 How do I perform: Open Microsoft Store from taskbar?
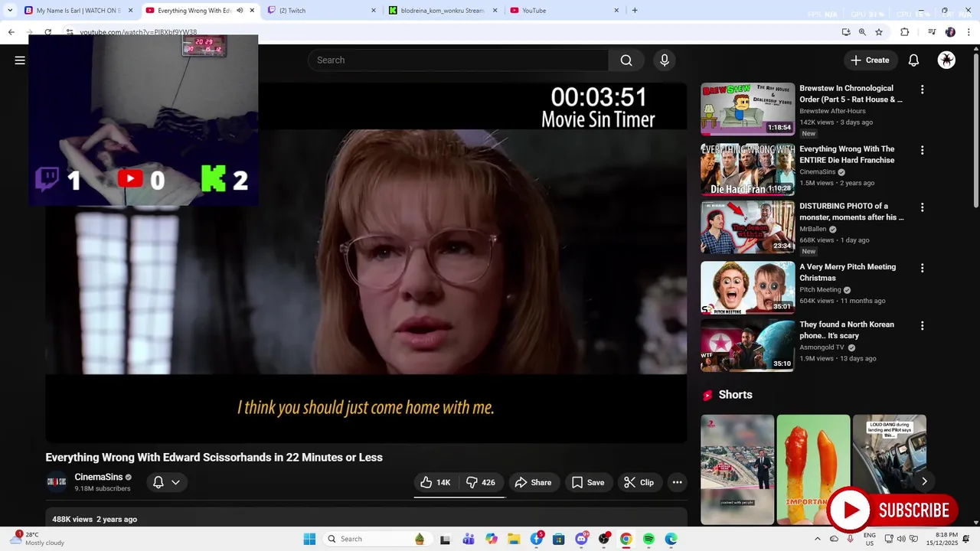click(559, 539)
